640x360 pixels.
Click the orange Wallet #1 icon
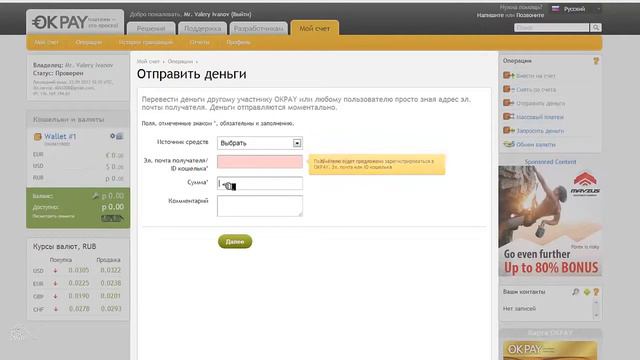click(x=38, y=137)
